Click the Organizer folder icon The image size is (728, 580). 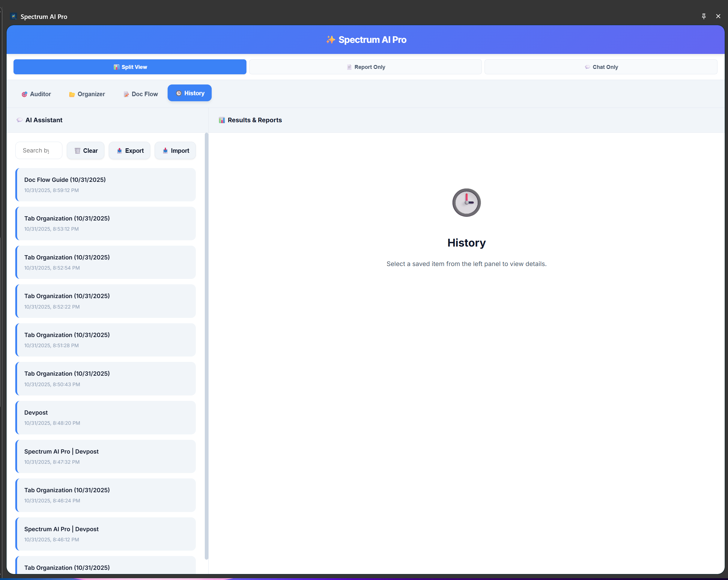72,94
